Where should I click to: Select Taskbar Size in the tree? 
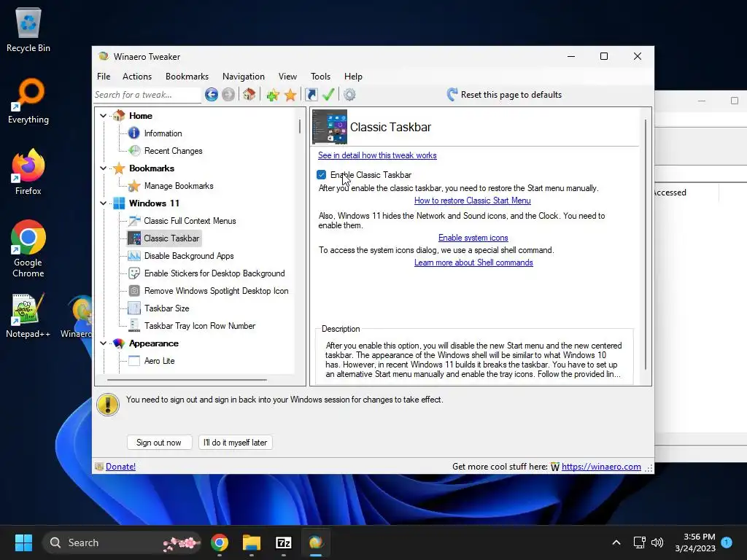coord(167,308)
